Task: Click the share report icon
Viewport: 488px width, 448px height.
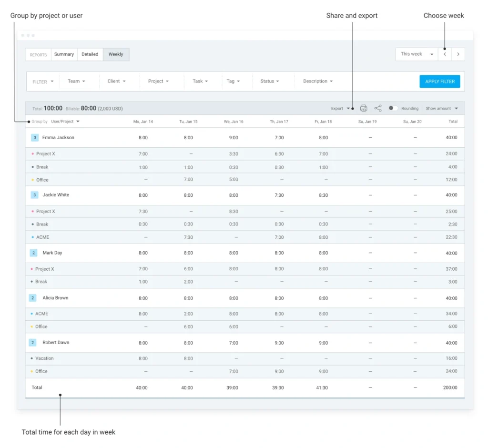Action: point(378,108)
